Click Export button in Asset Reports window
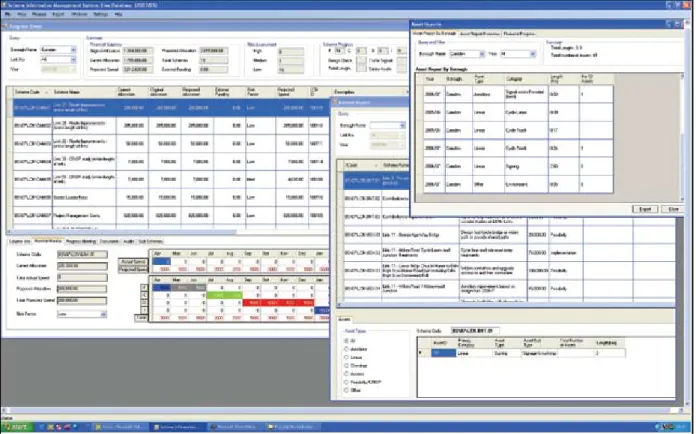The image size is (696, 434). pyautogui.click(x=645, y=209)
